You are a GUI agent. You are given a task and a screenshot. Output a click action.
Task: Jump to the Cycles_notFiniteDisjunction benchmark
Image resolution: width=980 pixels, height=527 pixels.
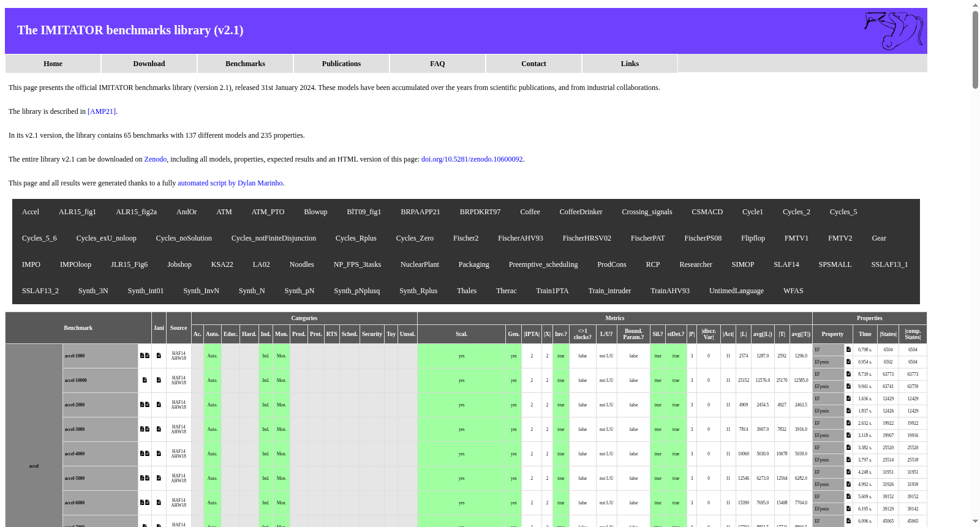coord(274,238)
